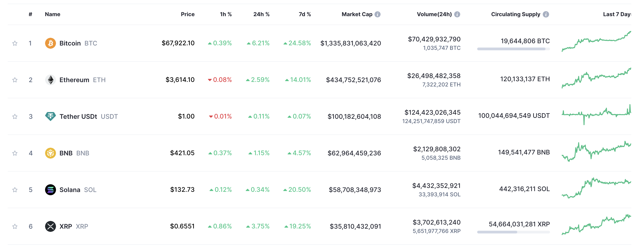644x248 pixels.
Task: Click the BNB coin logo icon
Action: click(50, 153)
